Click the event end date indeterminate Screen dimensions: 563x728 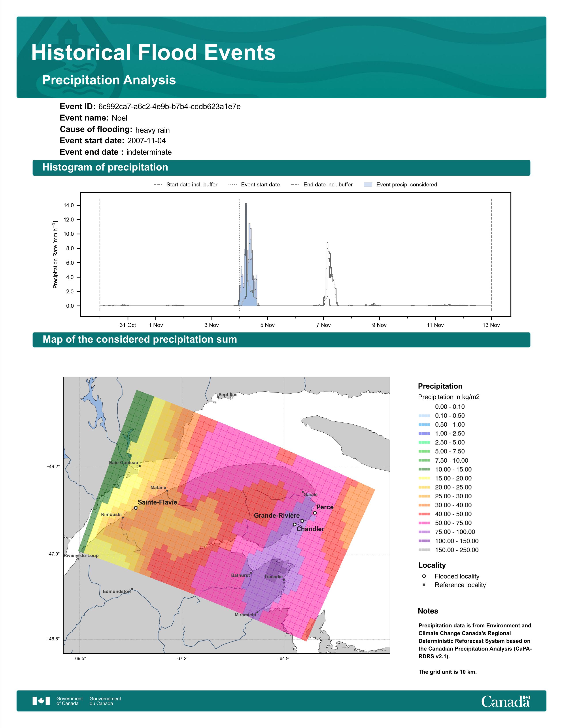149,152
